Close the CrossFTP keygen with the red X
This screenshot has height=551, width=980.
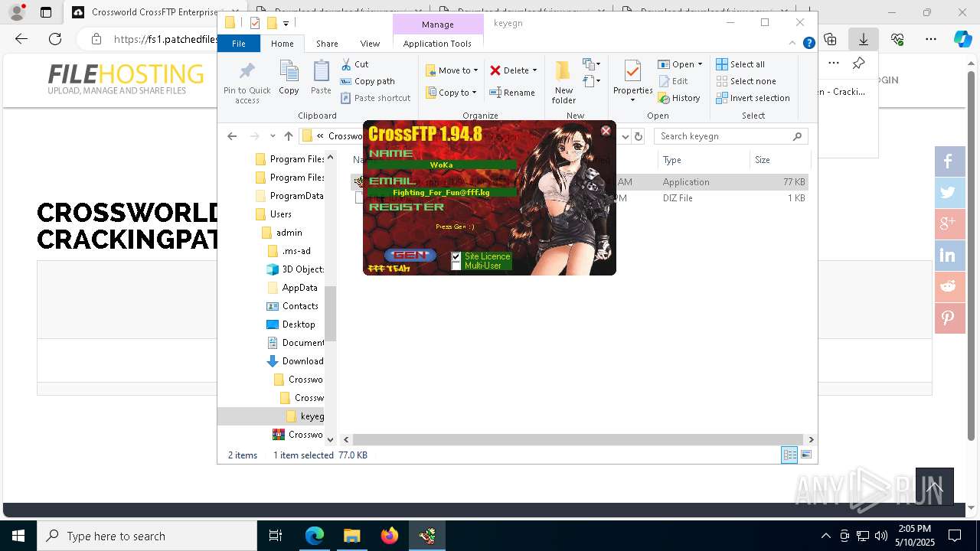coord(606,131)
